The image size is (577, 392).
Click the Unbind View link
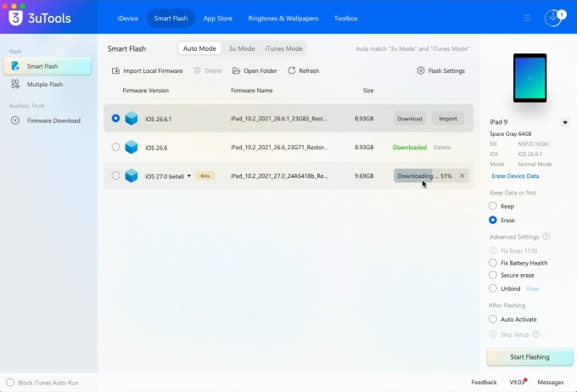pos(532,288)
